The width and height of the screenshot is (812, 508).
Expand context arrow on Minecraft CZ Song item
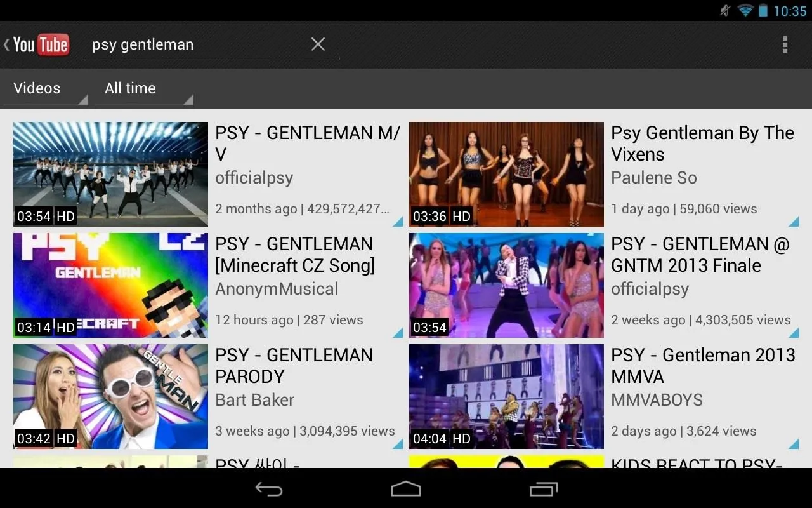[x=398, y=333]
